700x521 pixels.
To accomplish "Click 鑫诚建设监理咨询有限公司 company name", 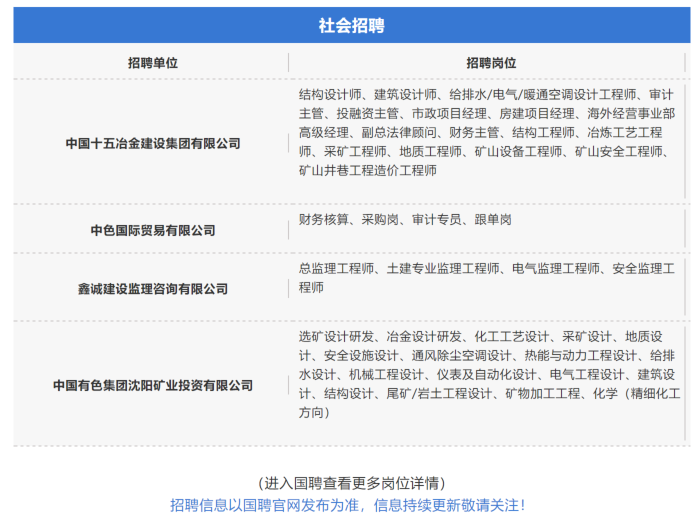I will tap(153, 289).
